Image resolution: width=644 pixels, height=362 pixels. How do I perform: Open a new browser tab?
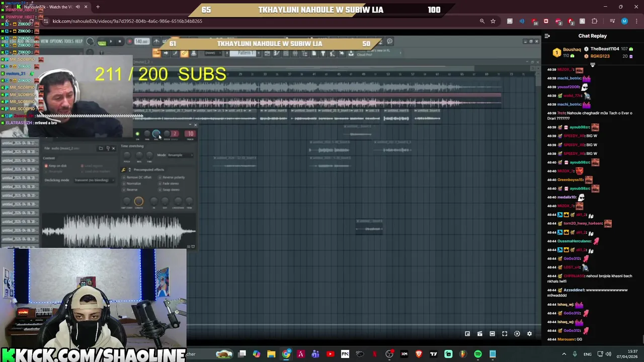coord(98,7)
